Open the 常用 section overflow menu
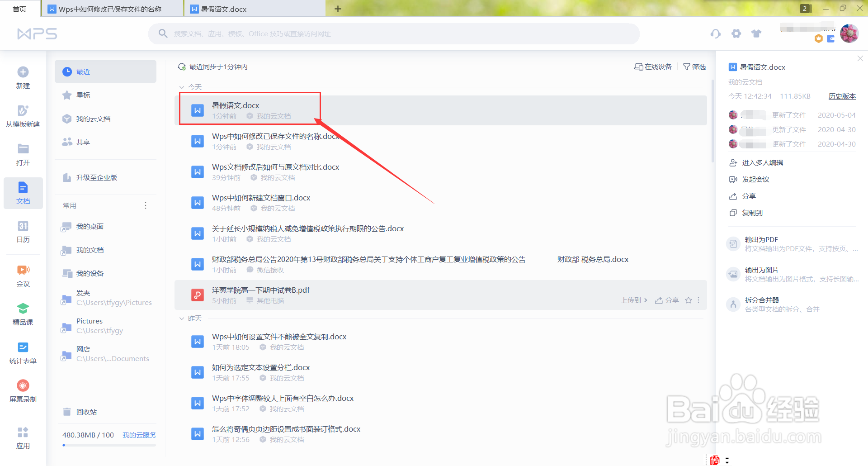Screen dimensions: 868x466 pyautogui.click(x=145, y=205)
